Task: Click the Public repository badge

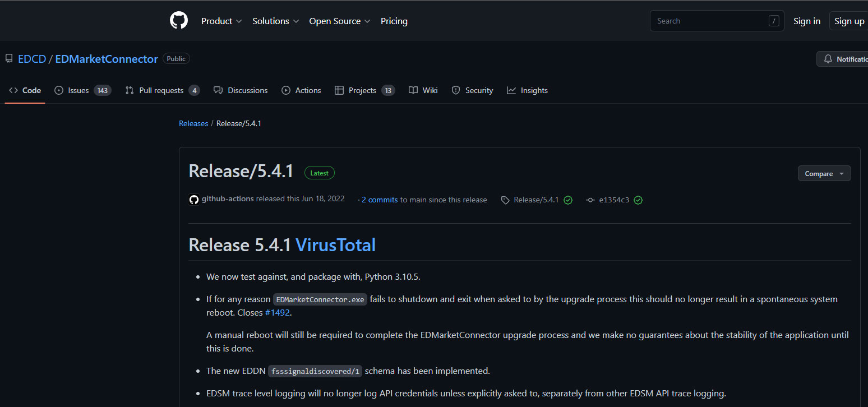Action: click(x=176, y=59)
